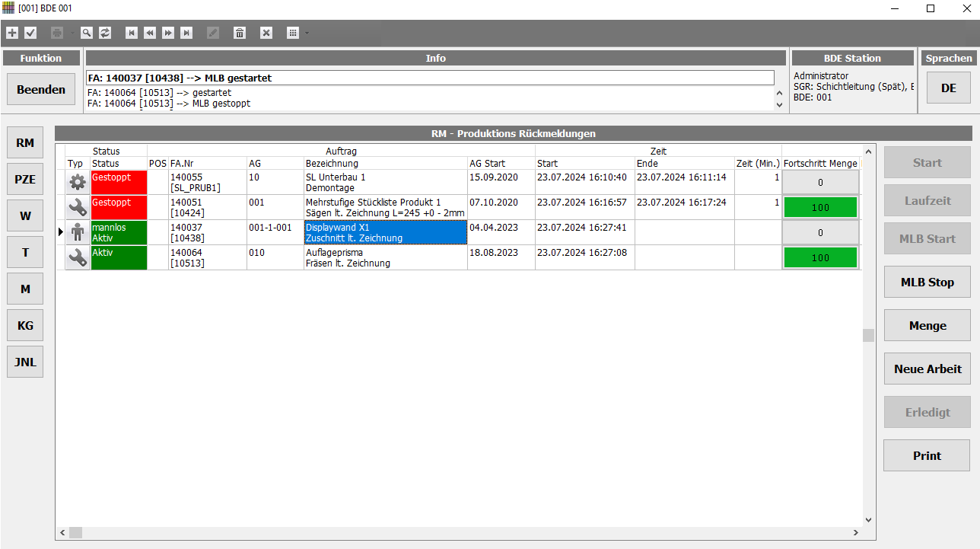The height and width of the screenshot is (549, 980).
Task: Click wrench type icon in row 140064
Action: [78, 257]
